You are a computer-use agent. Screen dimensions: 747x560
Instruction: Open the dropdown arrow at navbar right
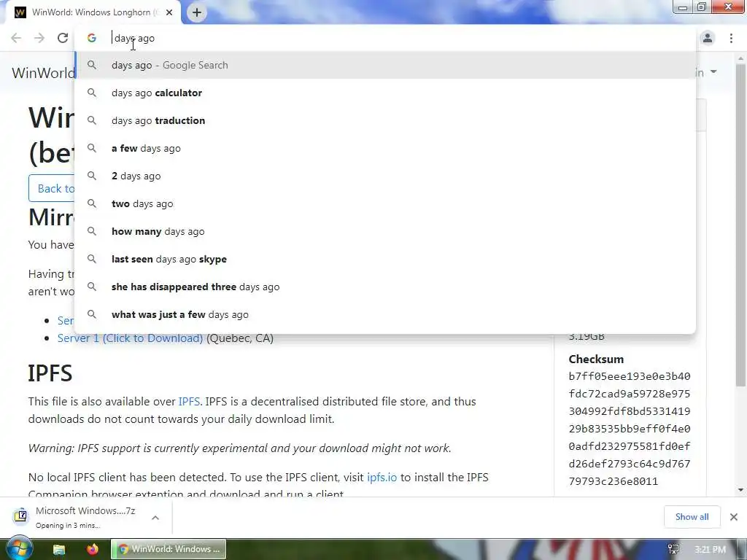[713, 72]
